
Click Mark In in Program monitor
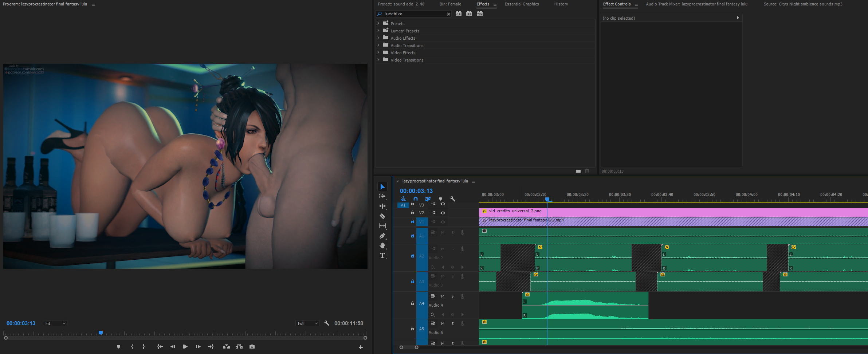point(132,347)
